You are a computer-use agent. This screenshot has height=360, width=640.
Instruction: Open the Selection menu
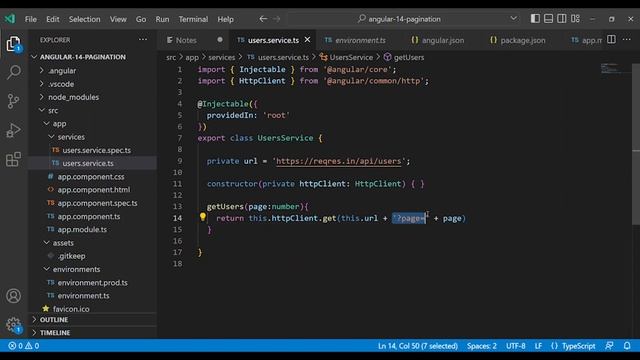click(x=84, y=19)
